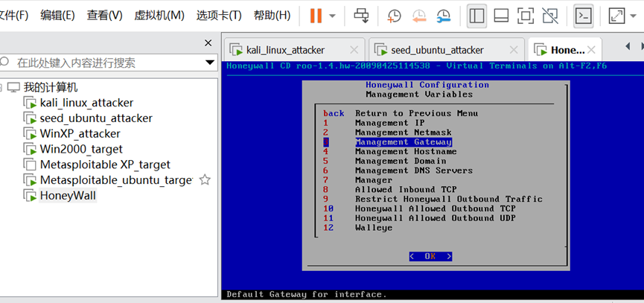This screenshot has height=303, width=644.
Task: Open the 文件(F) menu
Action: point(14,16)
